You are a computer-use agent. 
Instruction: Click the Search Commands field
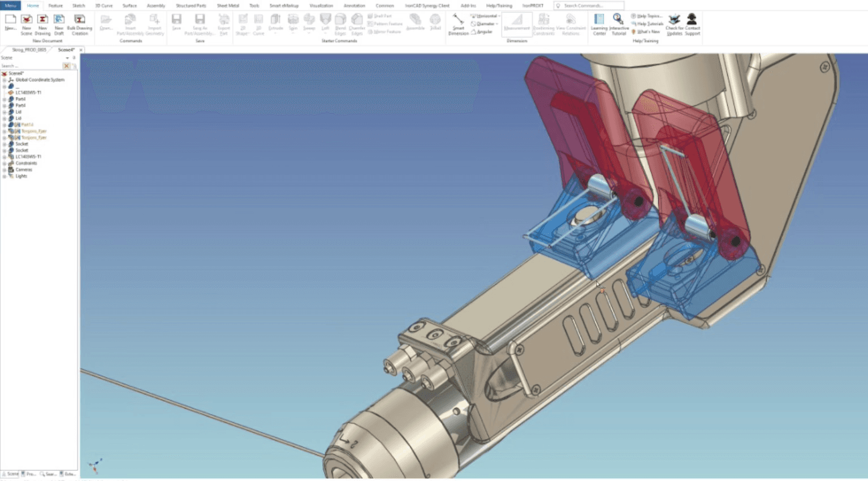click(589, 6)
